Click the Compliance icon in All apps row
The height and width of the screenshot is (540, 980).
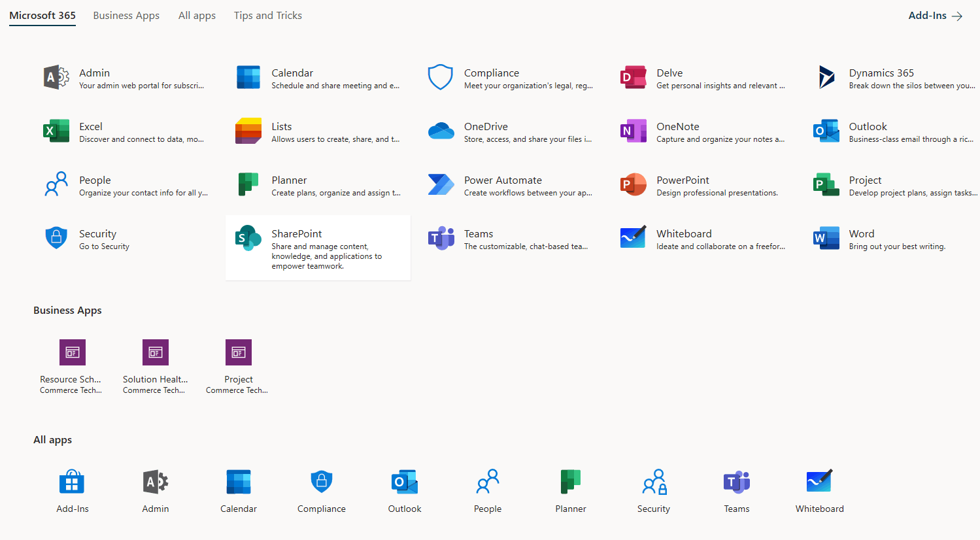click(x=322, y=482)
